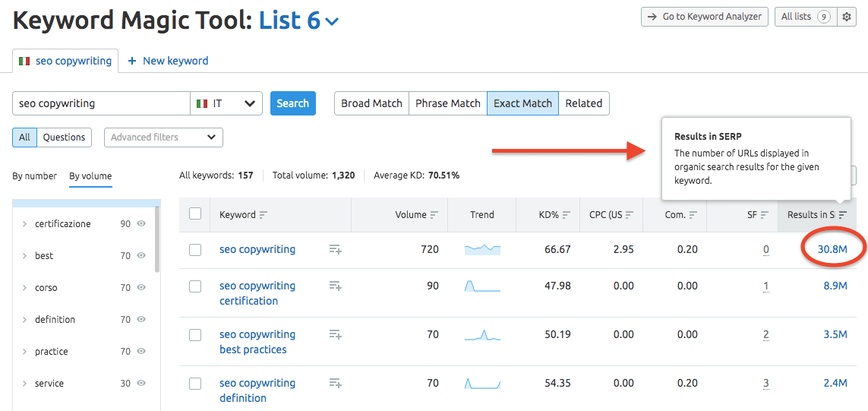
Task: Select Exact Match option
Action: coord(522,103)
